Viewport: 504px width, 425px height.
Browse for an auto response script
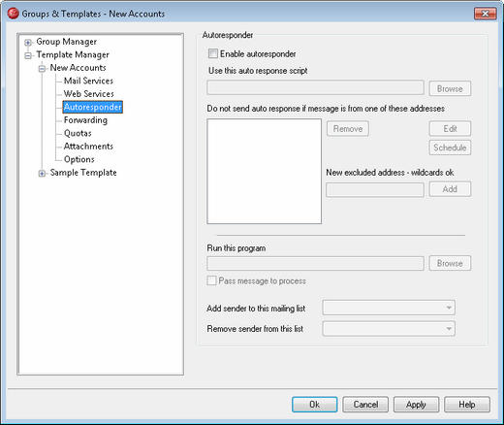450,88
